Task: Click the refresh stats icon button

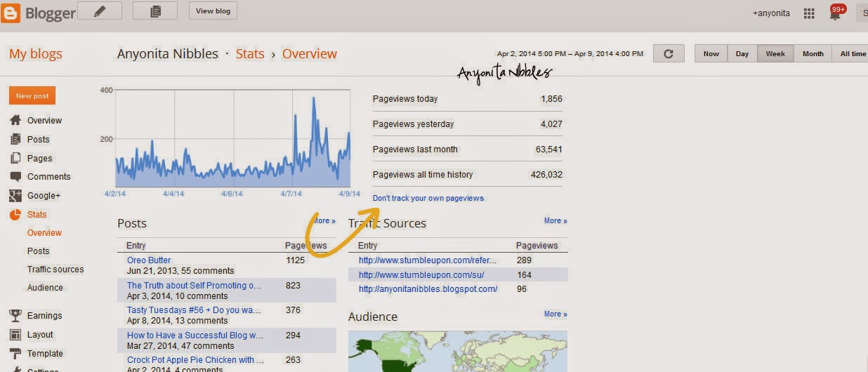Action: click(669, 53)
